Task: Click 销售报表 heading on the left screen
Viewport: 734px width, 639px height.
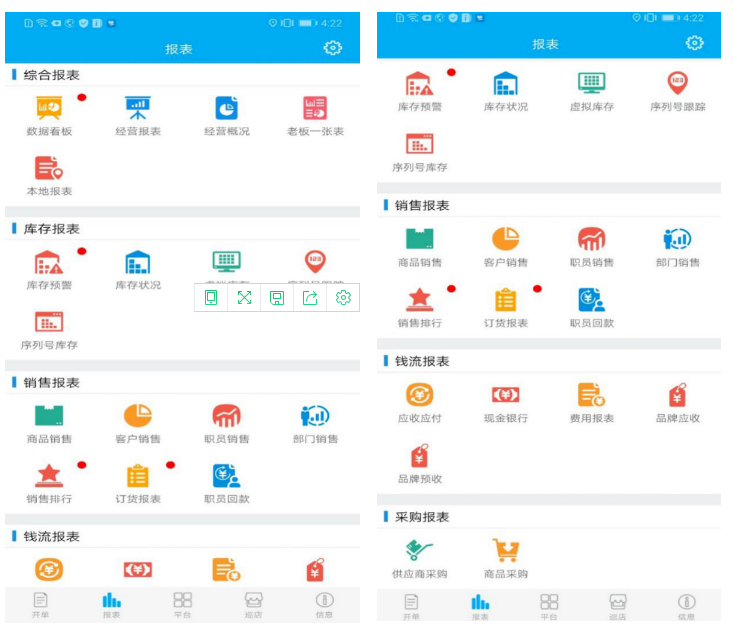Action: 51,382
